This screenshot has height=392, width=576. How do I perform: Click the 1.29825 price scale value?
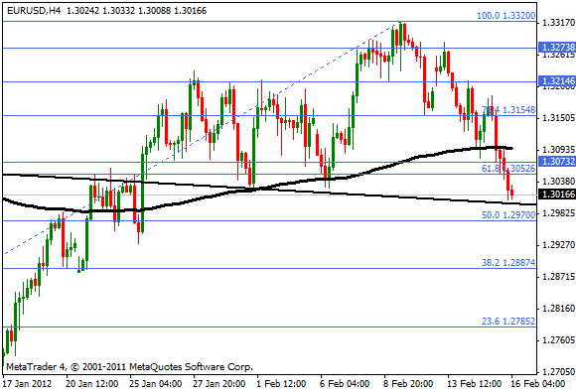[x=558, y=213]
